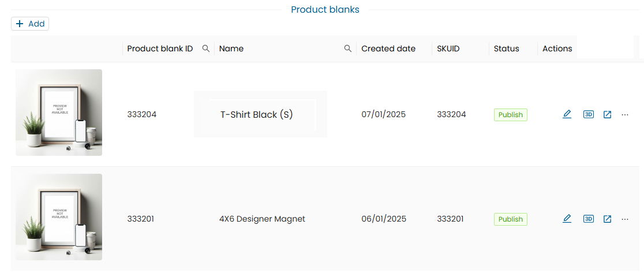Click the Created date column header

click(388, 49)
